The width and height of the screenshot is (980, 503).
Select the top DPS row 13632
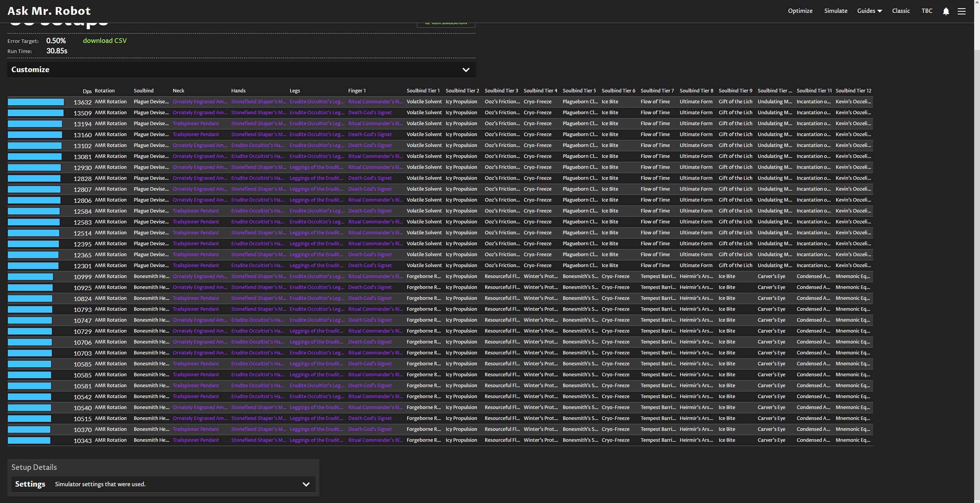coord(257,101)
